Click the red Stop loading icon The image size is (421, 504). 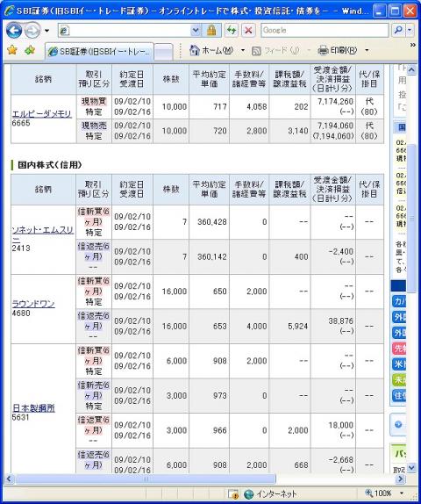pyautogui.click(x=248, y=31)
